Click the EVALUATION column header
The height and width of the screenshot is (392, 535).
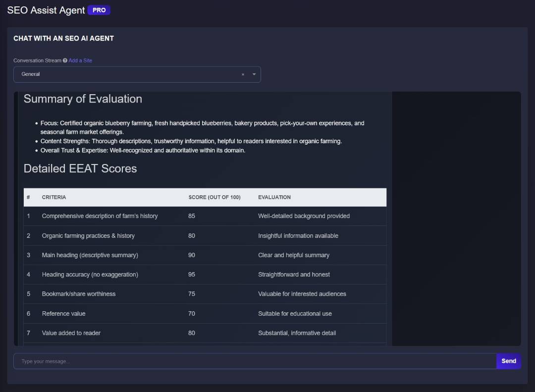click(274, 197)
